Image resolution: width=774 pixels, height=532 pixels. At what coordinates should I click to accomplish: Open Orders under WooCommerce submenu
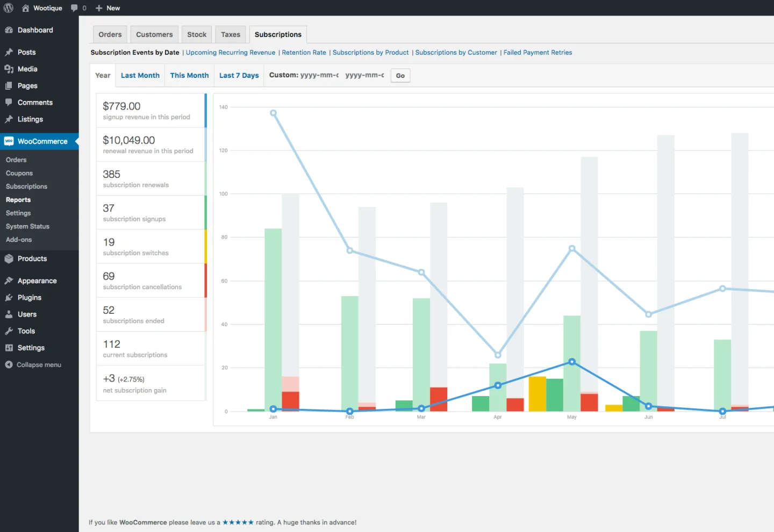pos(16,160)
